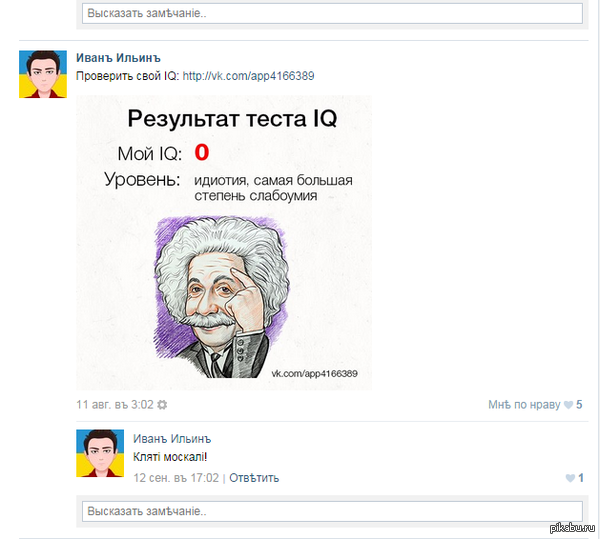Open the gear settings icon beside post date

[x=162, y=405]
